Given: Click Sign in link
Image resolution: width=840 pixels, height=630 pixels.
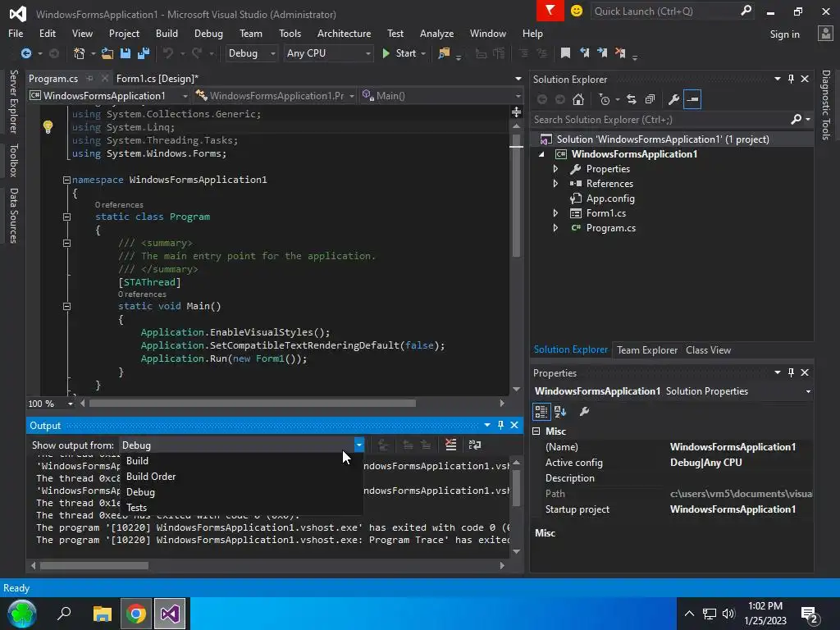Looking at the screenshot, I should point(784,34).
